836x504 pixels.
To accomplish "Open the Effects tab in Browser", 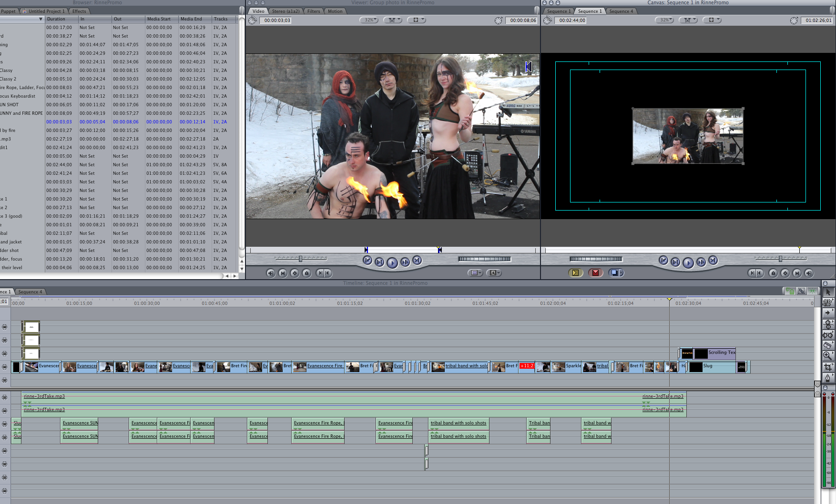I will pyautogui.click(x=79, y=11).
